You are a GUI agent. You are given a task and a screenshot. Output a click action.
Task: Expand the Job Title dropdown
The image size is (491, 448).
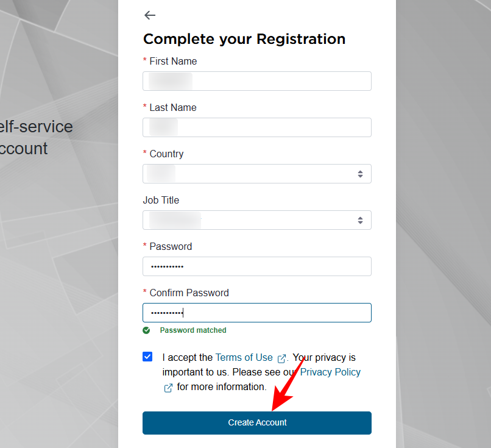256,220
